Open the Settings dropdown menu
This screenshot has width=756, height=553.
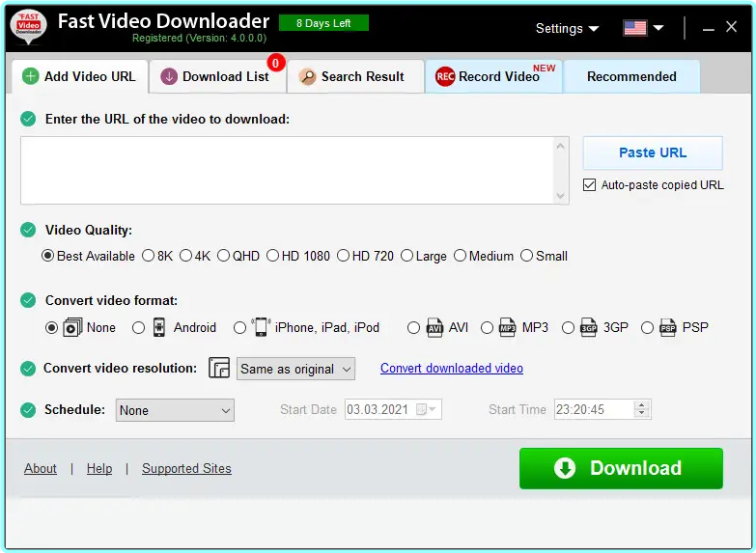point(567,28)
